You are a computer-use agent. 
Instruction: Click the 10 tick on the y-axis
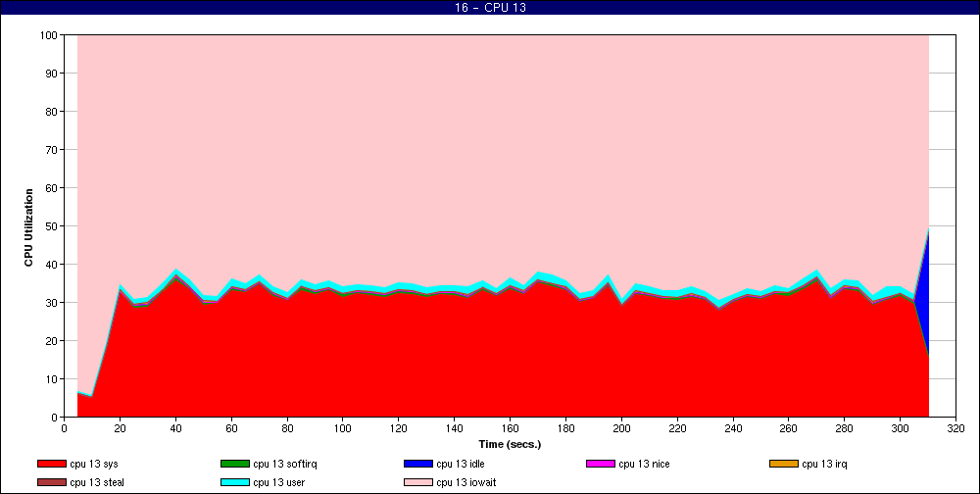coord(52,379)
